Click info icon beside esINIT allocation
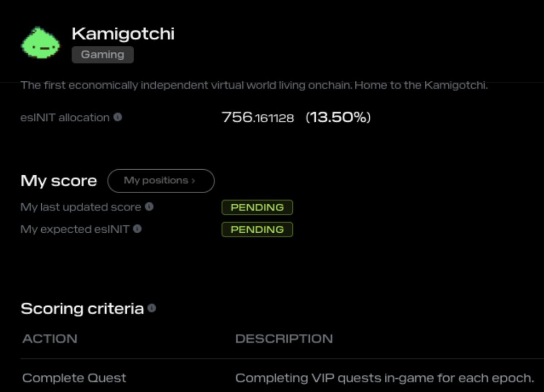This screenshot has height=392, width=544. pyautogui.click(x=118, y=117)
